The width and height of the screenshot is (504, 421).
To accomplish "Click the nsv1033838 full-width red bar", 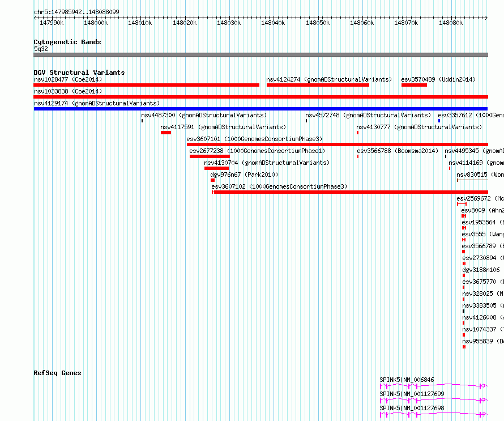I will coord(261,97).
